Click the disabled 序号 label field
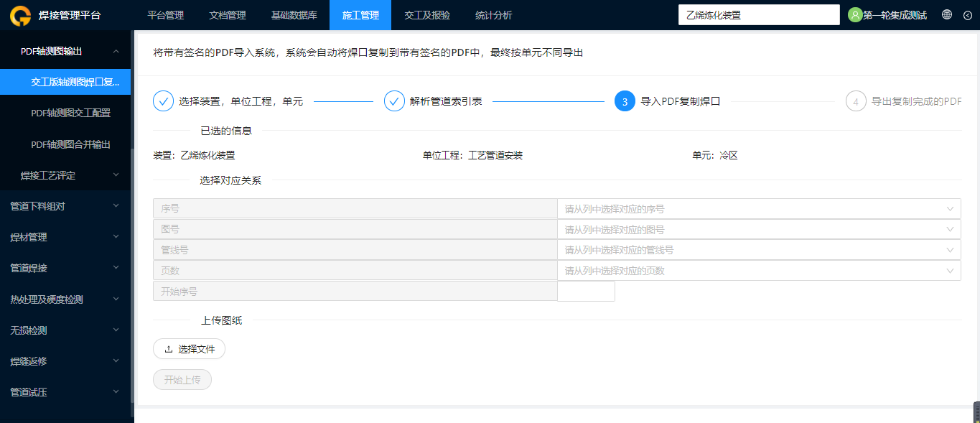Viewport: 980px width, 423px height. click(355, 209)
